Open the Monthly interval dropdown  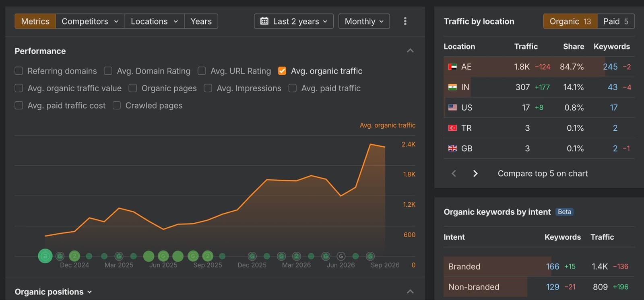(x=364, y=21)
